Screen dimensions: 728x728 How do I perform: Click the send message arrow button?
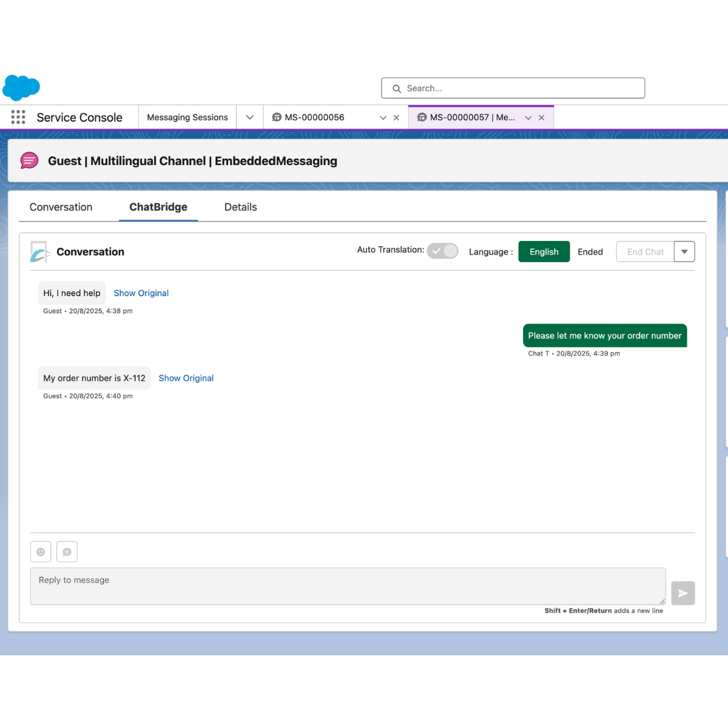(x=683, y=593)
